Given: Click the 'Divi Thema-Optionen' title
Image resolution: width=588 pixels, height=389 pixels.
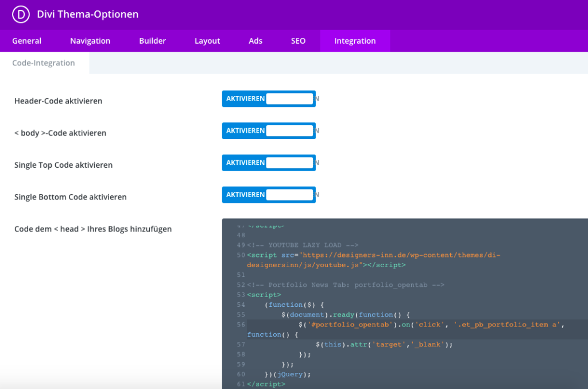Looking at the screenshot, I should pyautogui.click(x=88, y=14).
